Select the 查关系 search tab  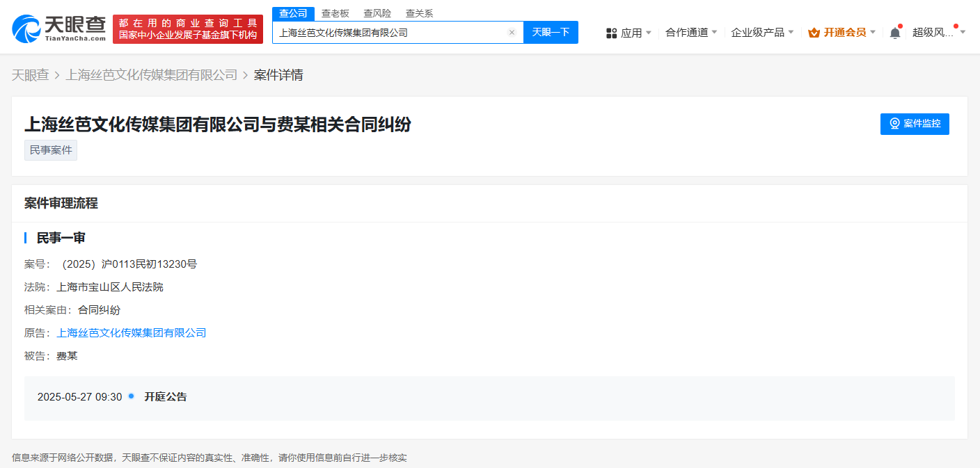419,13
